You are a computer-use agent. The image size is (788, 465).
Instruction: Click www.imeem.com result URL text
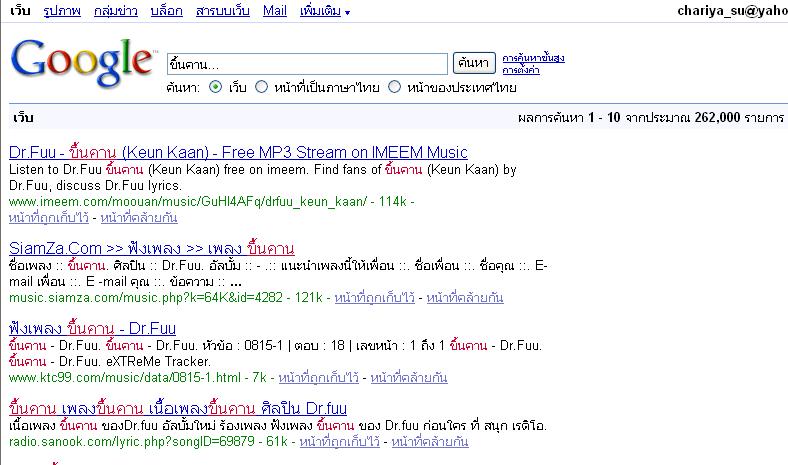tap(188, 202)
